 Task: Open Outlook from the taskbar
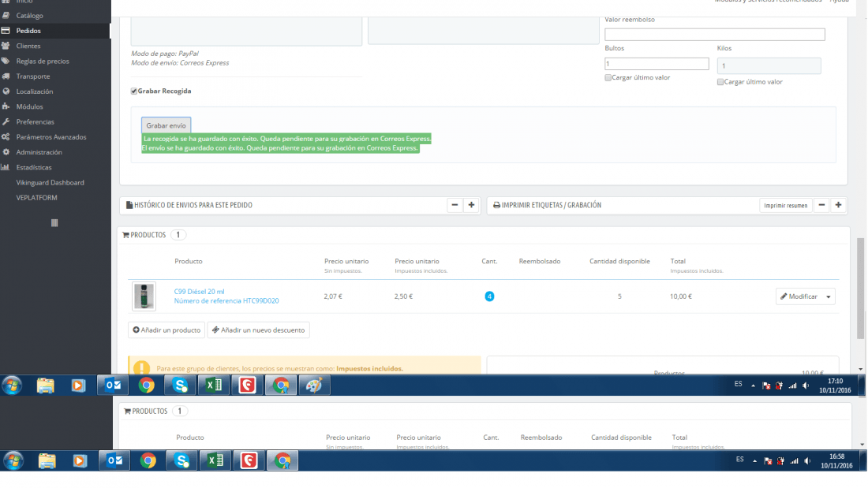(x=113, y=385)
